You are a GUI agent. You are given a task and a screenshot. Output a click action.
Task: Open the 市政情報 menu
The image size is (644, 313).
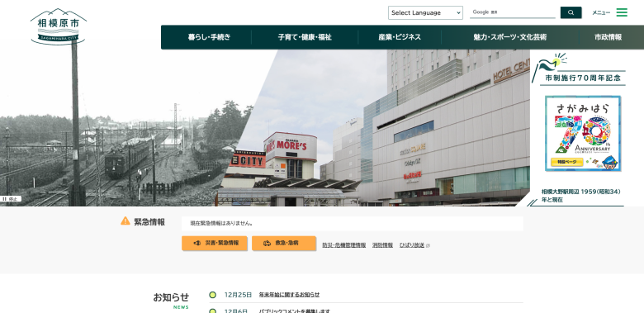(608, 37)
